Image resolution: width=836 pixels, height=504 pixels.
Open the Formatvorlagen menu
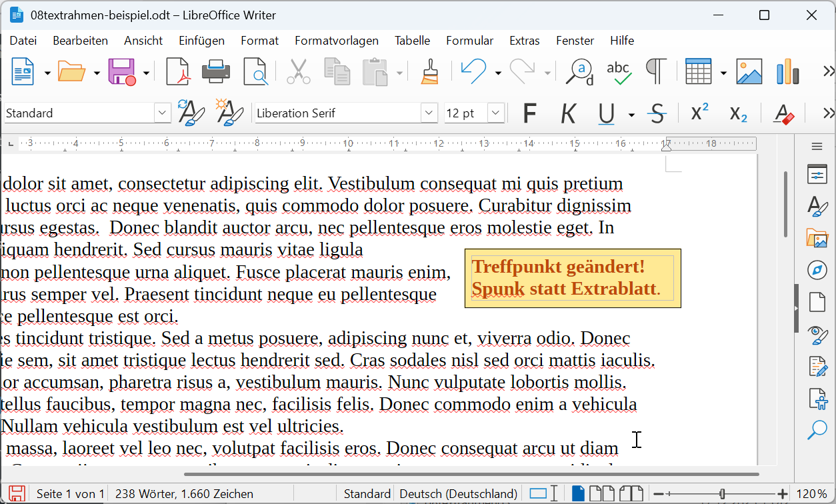336,41
